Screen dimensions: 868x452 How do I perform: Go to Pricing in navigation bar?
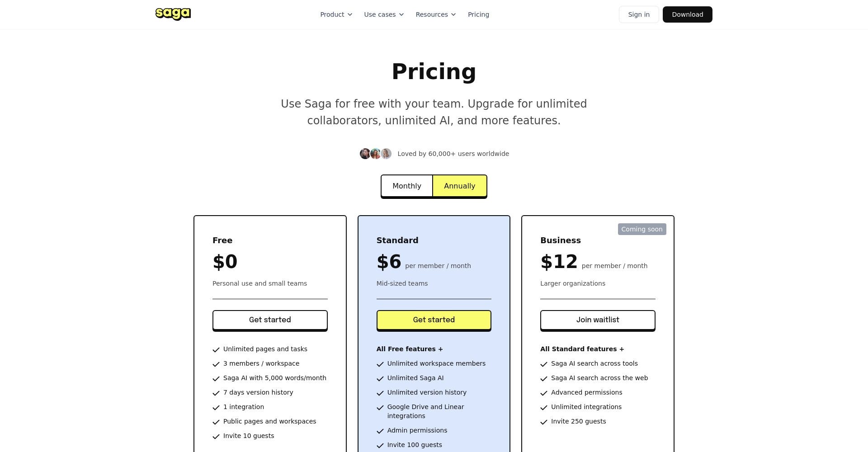click(478, 14)
